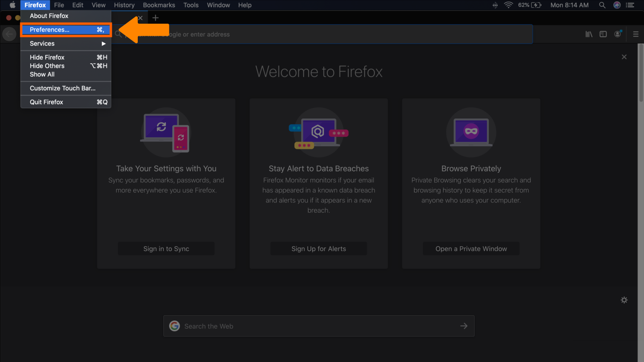Open the Tools menu
This screenshot has width=644, height=362.
[x=191, y=5]
